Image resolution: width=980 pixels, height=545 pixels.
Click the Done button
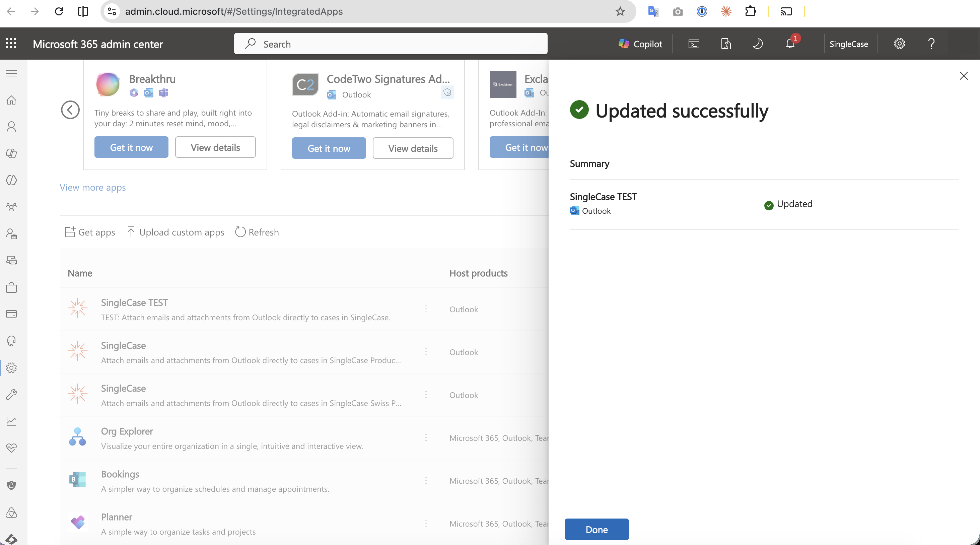click(597, 529)
